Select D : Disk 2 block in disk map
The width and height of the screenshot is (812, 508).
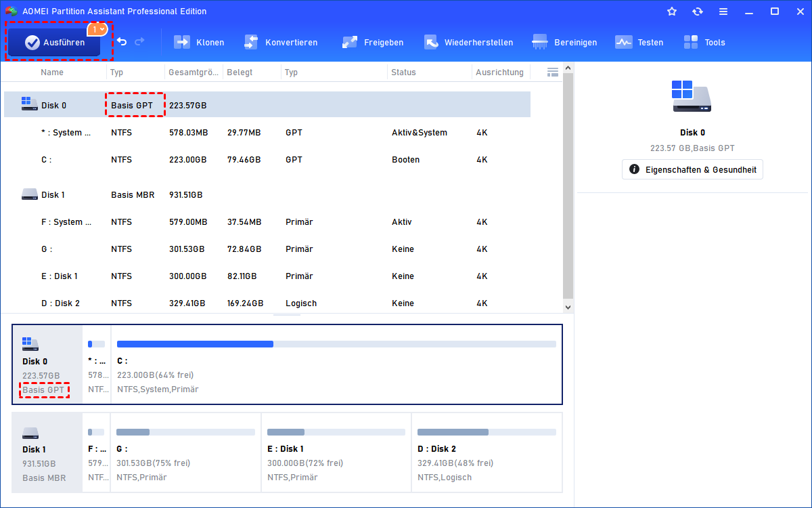(x=487, y=452)
